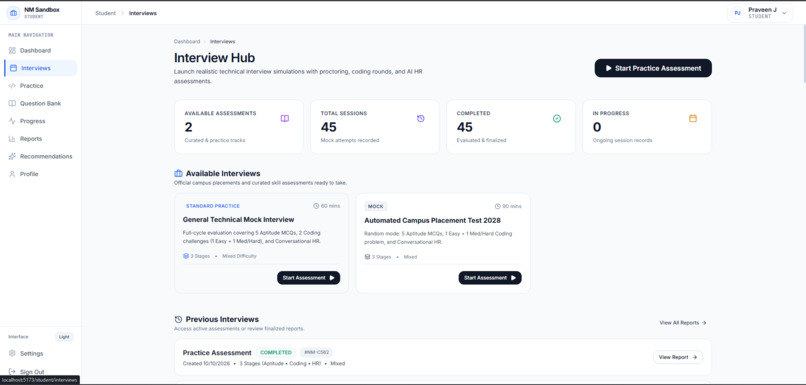Viewport: 806px width, 385px height.
Task: Click the In Progress stat card
Action: tap(647, 127)
